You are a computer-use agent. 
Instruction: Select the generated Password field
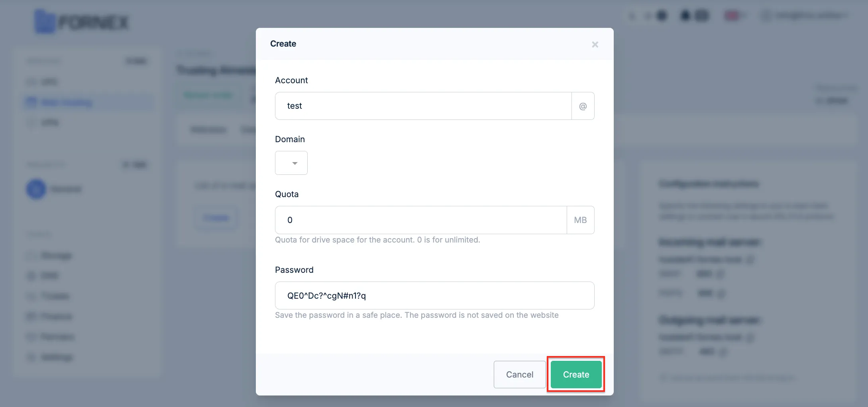pos(434,295)
